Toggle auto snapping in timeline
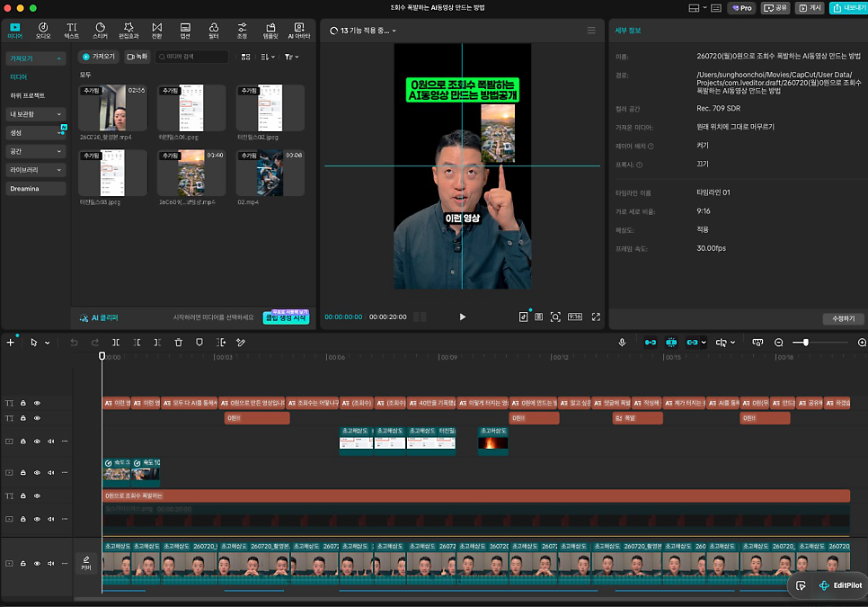Image resolution: width=868 pixels, height=607 pixels. click(x=671, y=343)
